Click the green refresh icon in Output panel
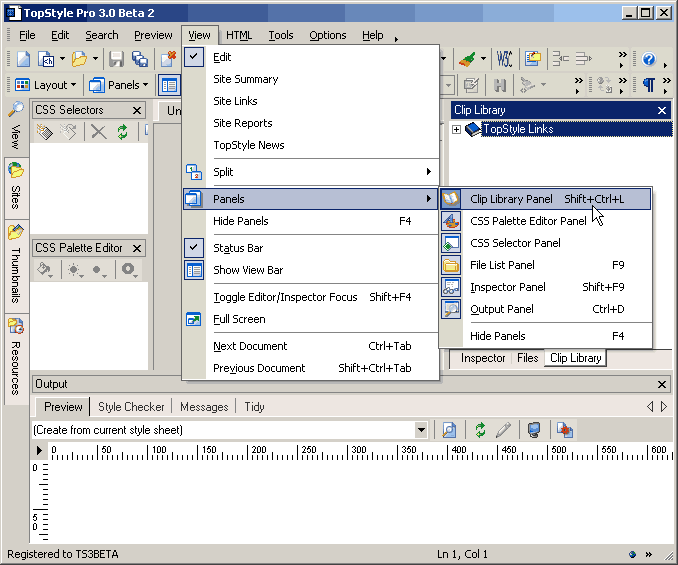The image size is (678, 565). 481,429
